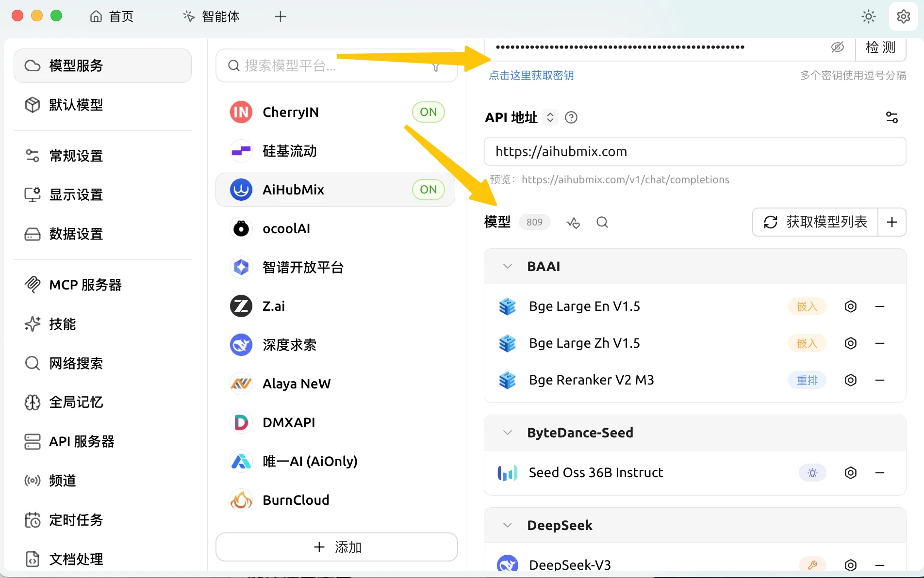
Task: Select the CherryIN provider
Action: click(x=335, y=112)
